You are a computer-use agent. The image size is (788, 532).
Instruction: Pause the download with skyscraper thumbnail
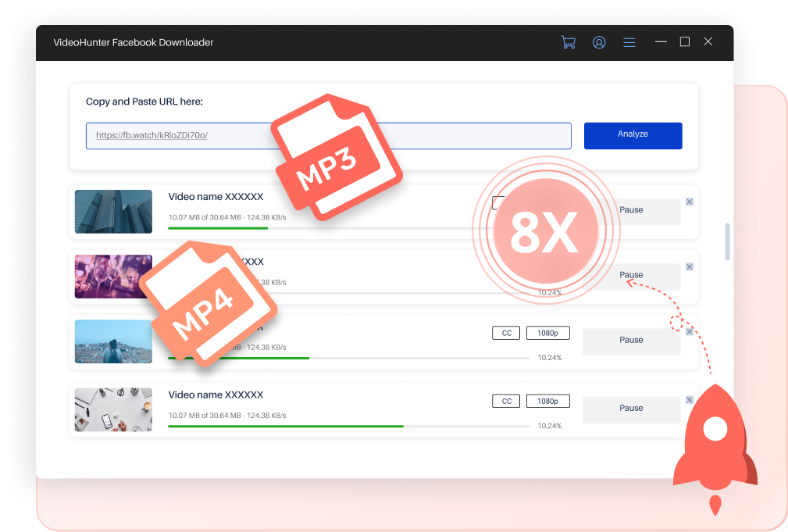(x=631, y=212)
